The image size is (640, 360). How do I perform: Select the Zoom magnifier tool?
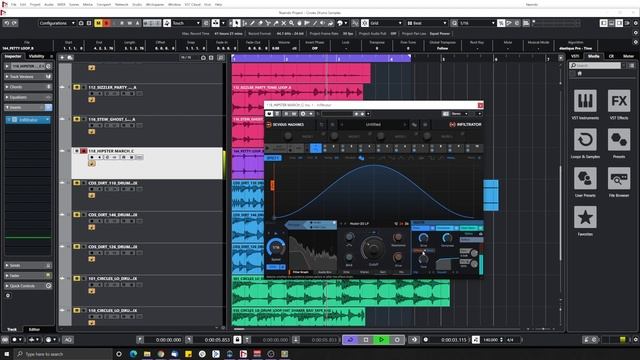tap(291, 23)
